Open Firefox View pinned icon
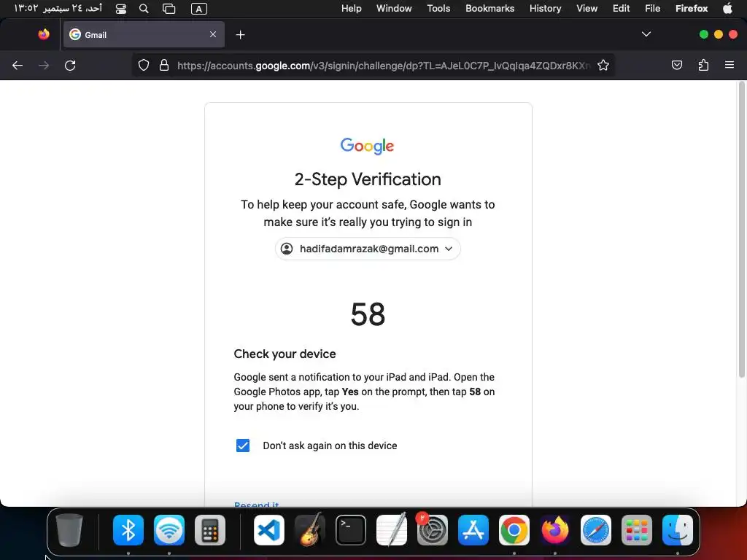Viewport: 747px width, 560px height. pyautogui.click(x=44, y=34)
